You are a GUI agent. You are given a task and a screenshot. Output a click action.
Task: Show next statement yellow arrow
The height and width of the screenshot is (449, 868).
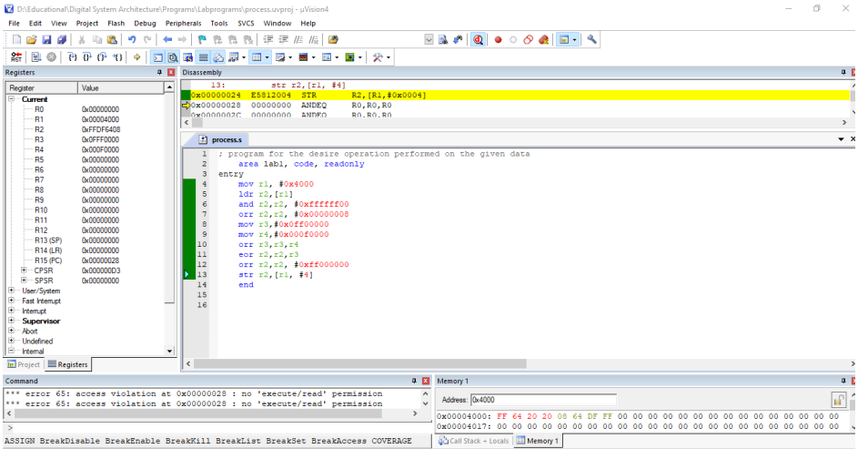pyautogui.click(x=137, y=57)
